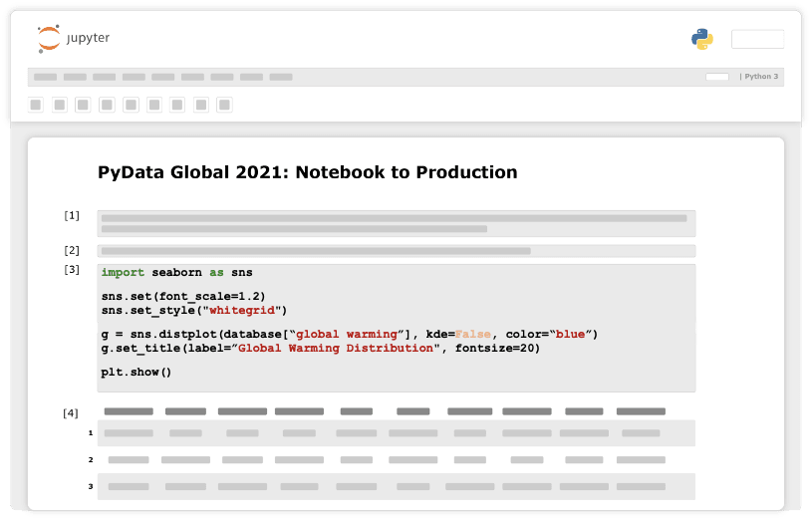
Task: Click the first column header of output table
Action: [x=129, y=411]
